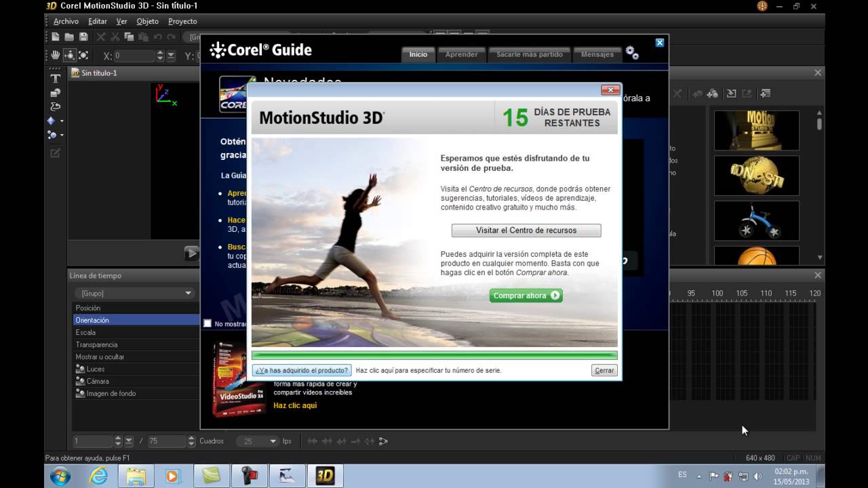Select the resize object tool

click(x=83, y=56)
